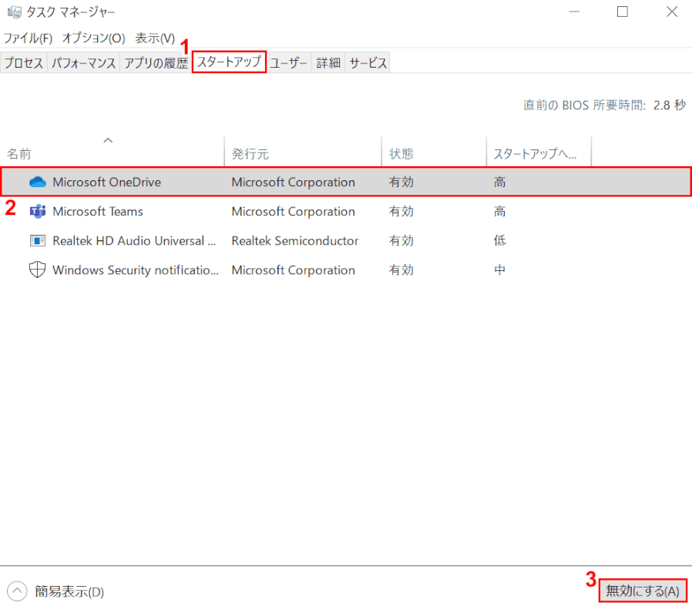Click 高 impact in the OneDrive row
692x616 pixels.
click(x=499, y=182)
